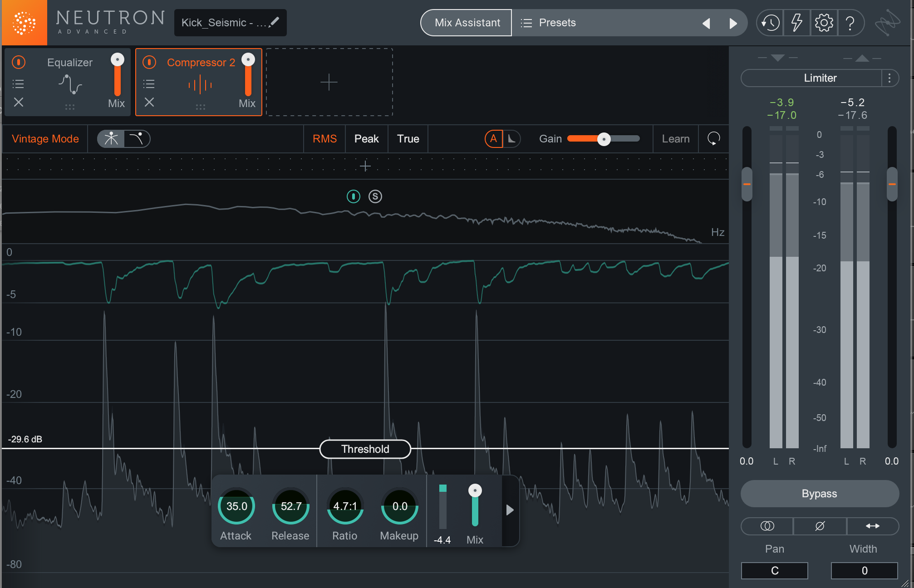Click the Gain slider handle
Screen dimensions: 914x588
point(604,139)
